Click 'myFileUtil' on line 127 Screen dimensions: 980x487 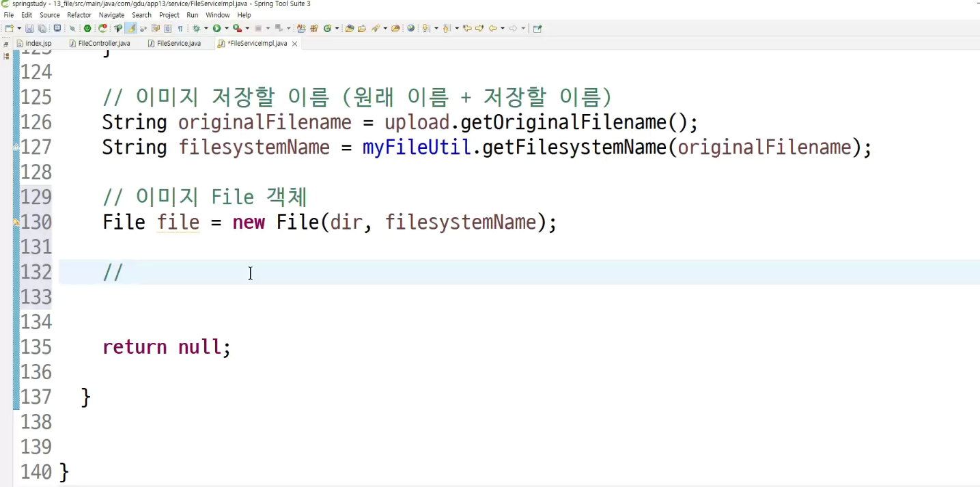click(417, 148)
